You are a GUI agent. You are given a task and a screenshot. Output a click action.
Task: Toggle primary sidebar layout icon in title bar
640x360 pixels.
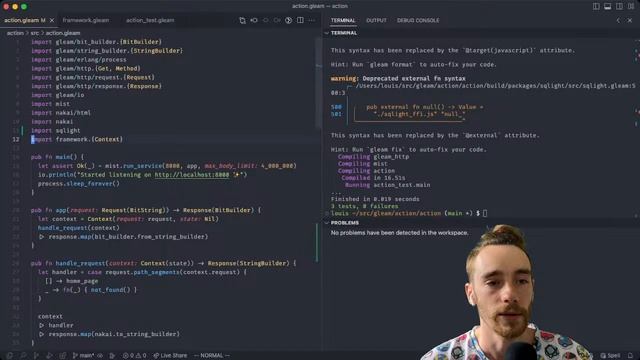tap(596, 6)
